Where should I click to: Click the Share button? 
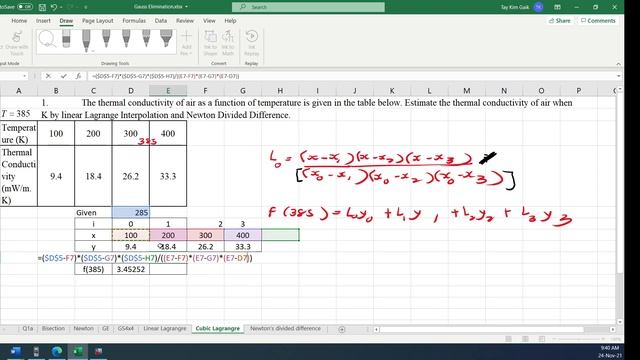[560, 20]
